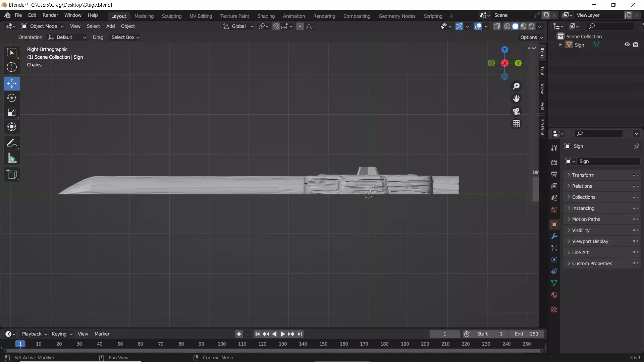This screenshot has width=644, height=362.
Task: Open the Material properties tab
Action: click(554, 295)
